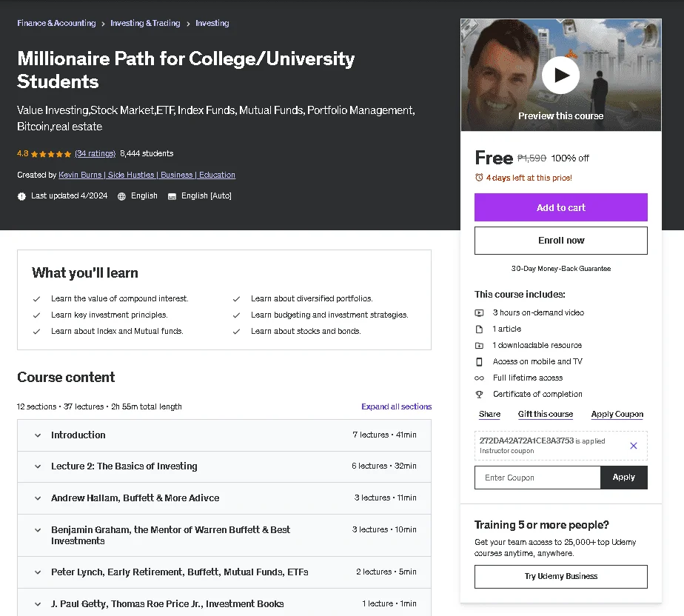Open the Investing breadcrumb link
Image resolution: width=684 pixels, height=616 pixels.
click(212, 23)
